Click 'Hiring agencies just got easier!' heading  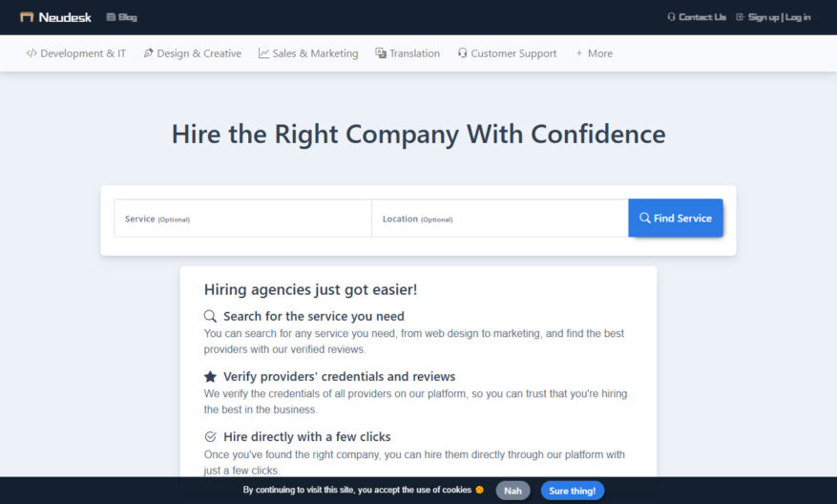click(x=311, y=289)
